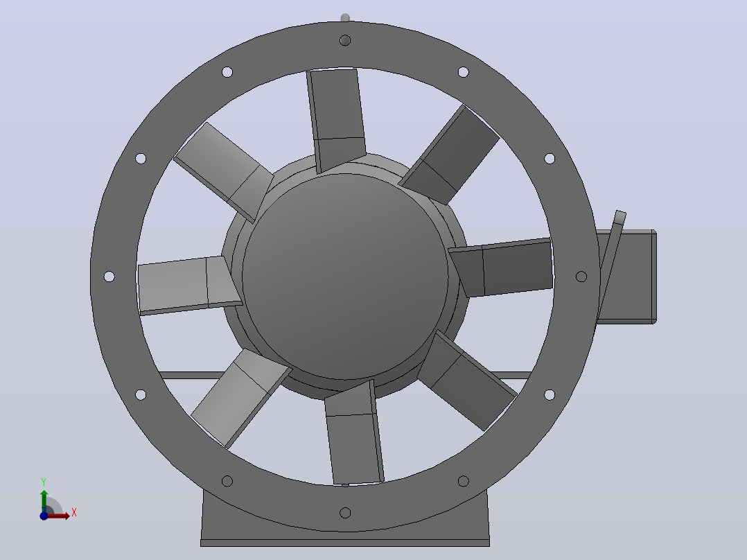Pick the topmost bolt hole on the flange
The width and height of the screenshot is (747, 560).
(345, 40)
